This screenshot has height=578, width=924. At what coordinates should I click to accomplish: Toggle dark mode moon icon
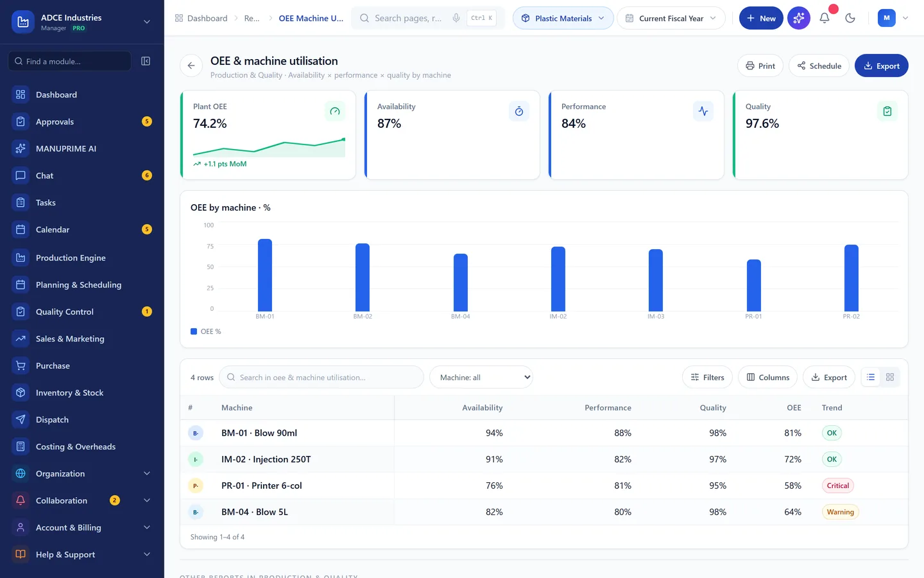[850, 18]
